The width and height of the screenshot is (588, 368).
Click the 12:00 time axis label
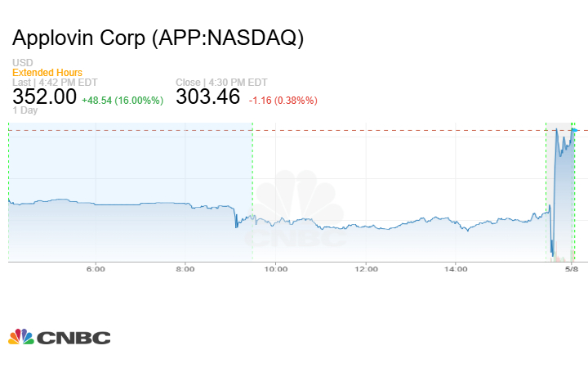point(366,269)
